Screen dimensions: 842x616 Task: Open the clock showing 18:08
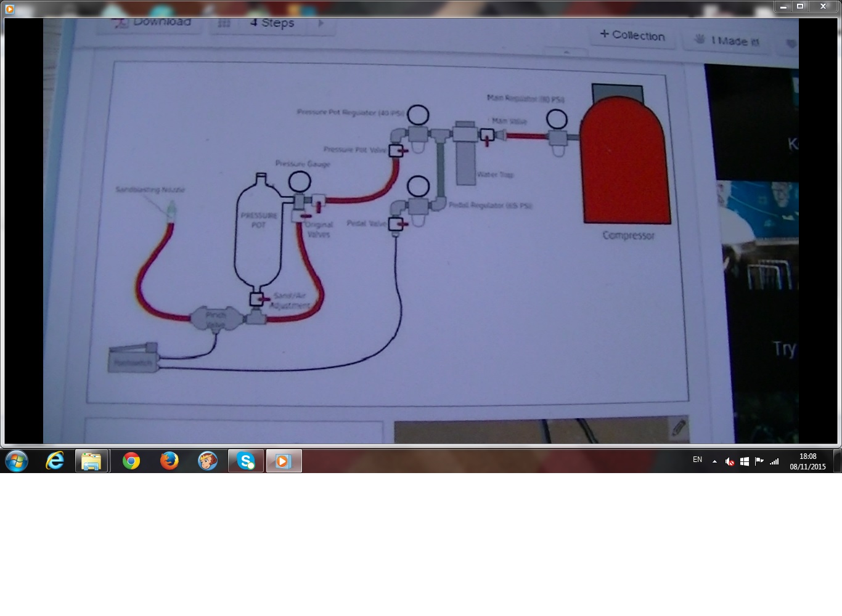click(807, 461)
